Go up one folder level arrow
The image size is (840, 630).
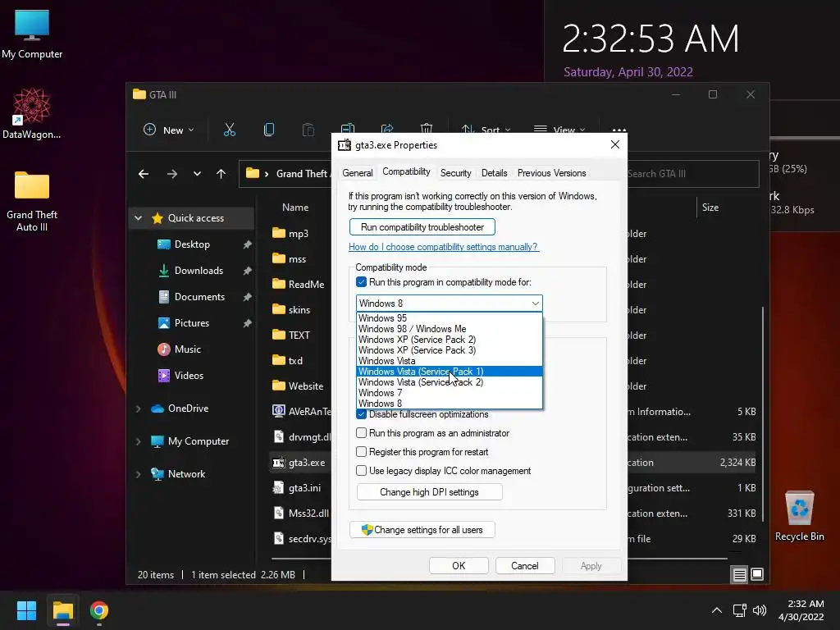click(221, 174)
